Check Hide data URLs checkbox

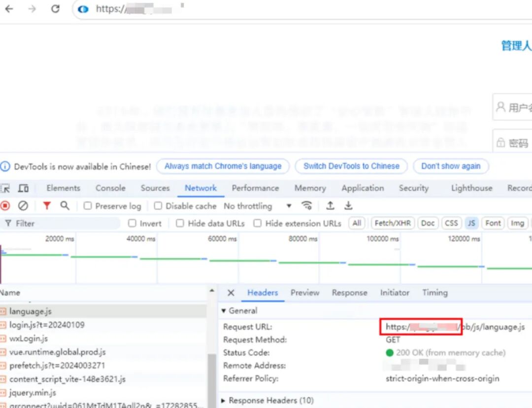pos(180,223)
